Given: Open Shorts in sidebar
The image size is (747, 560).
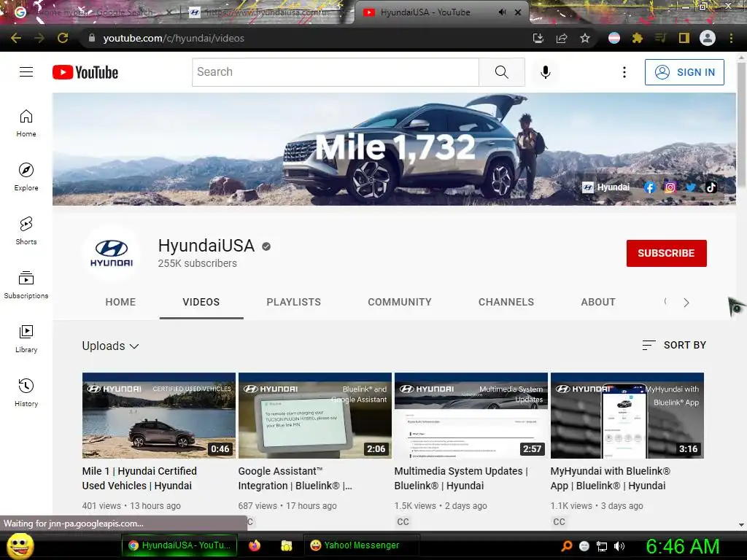Looking at the screenshot, I should pos(26,230).
